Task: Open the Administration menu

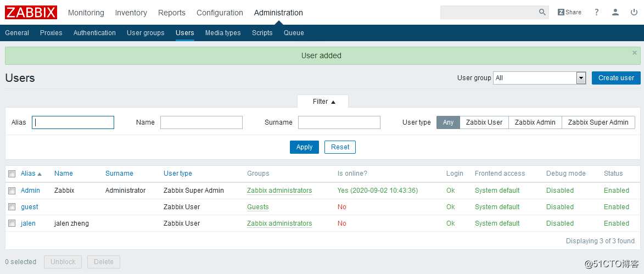Action: [x=278, y=13]
